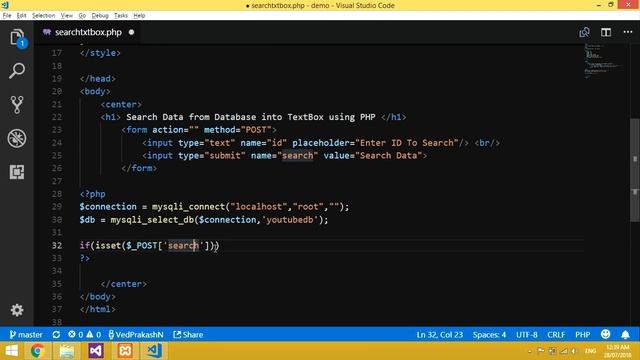This screenshot has height=360, width=640.
Task: Click the 'youtubedb' string on line 30
Action: (x=290, y=220)
